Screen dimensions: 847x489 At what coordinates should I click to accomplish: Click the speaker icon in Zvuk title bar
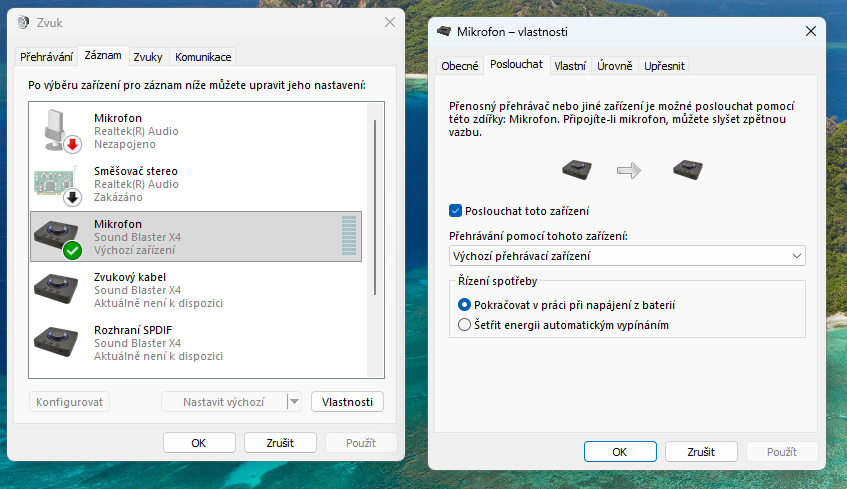pyautogui.click(x=23, y=23)
